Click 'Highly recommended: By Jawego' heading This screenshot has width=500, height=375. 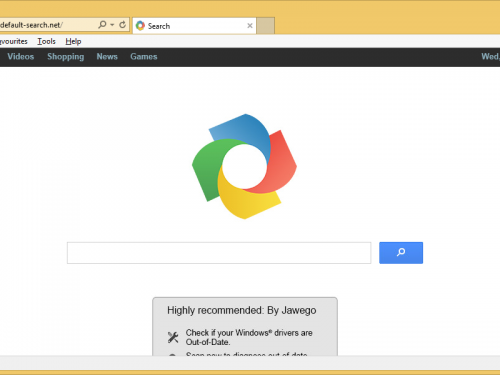pyautogui.click(x=242, y=310)
